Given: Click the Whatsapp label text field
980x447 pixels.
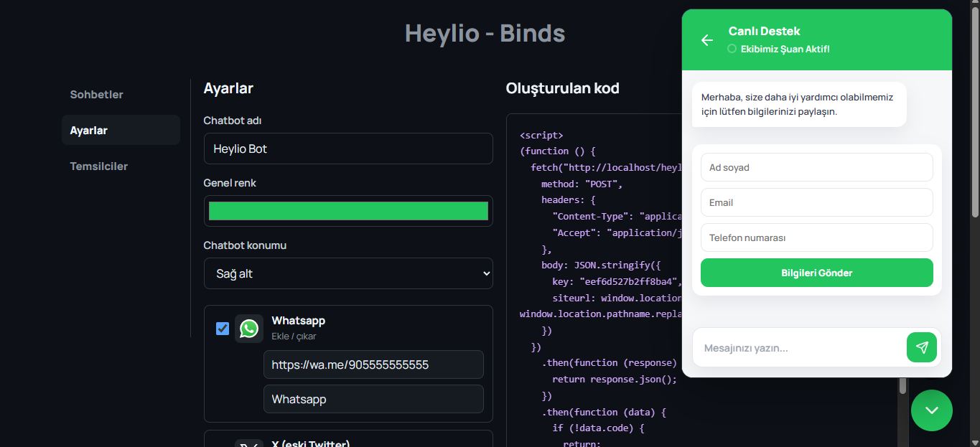Looking at the screenshot, I should tap(373, 399).
